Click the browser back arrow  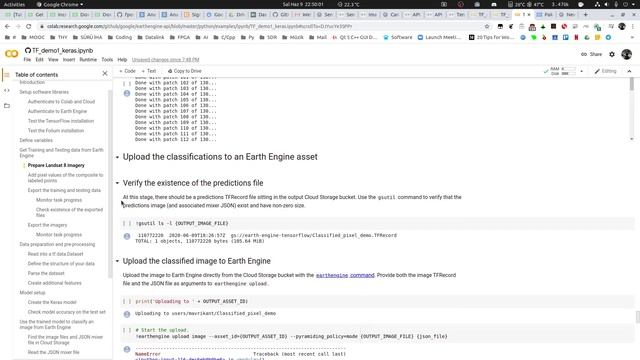(x=7, y=26)
